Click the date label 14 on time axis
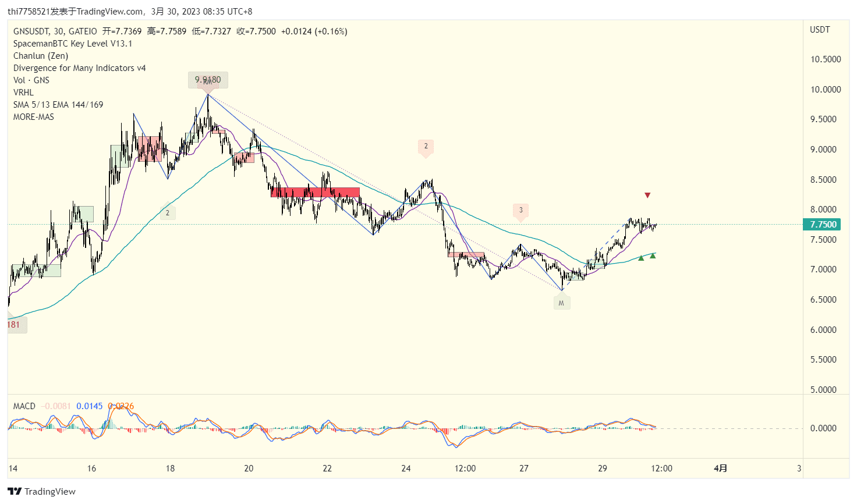 (x=13, y=468)
